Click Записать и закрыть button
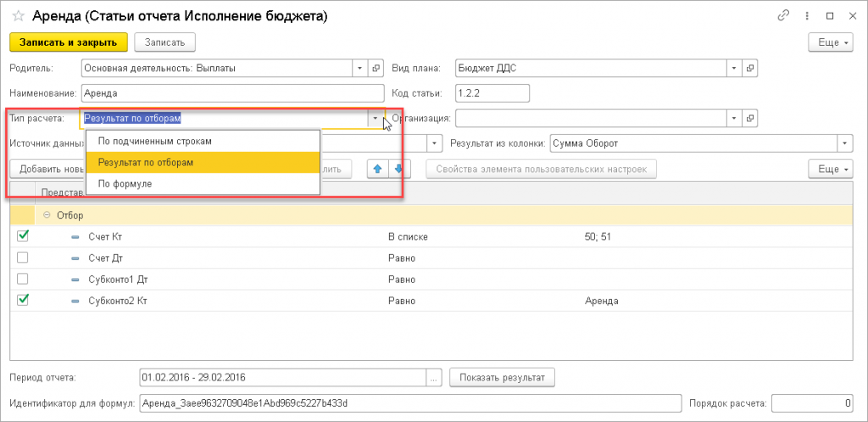Screen dimensions: 868x422 click(x=68, y=42)
